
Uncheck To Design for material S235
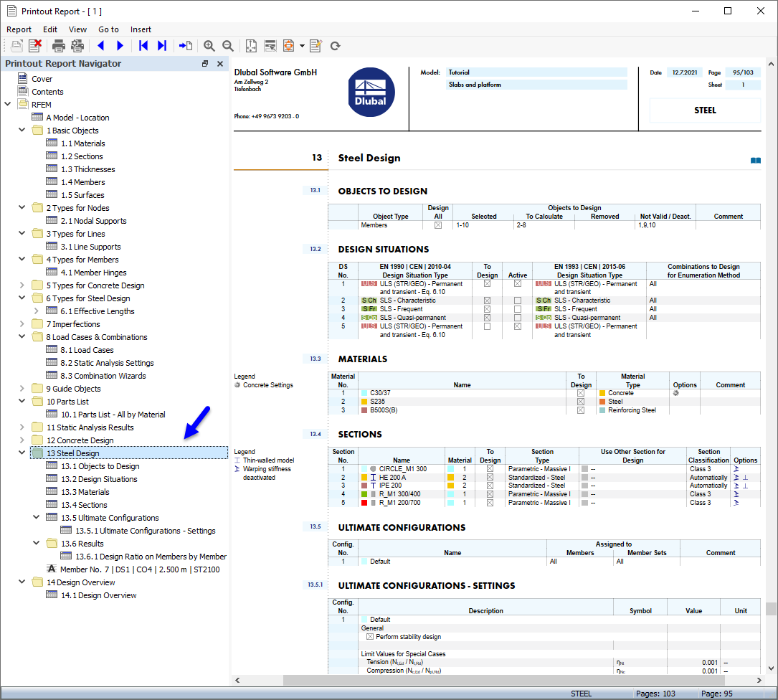click(x=581, y=402)
